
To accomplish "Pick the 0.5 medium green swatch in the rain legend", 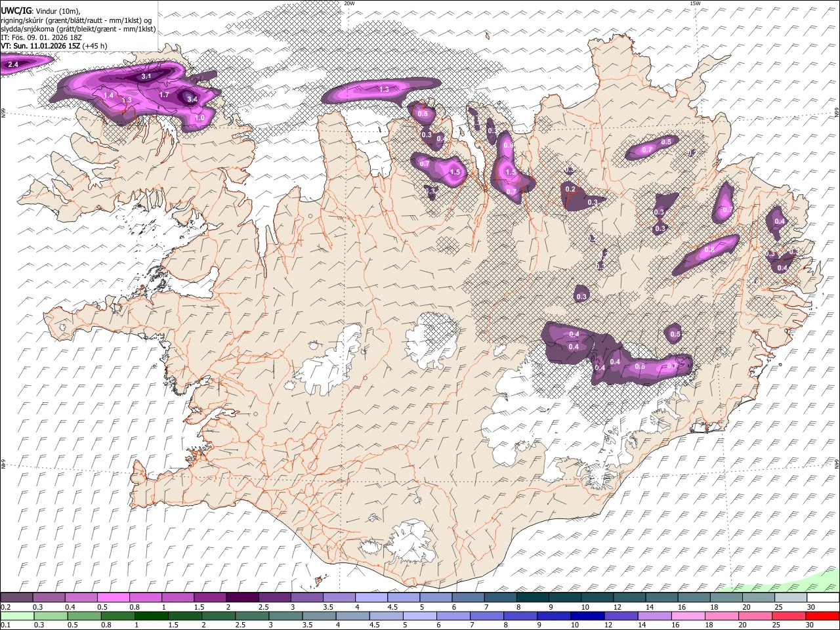I will (x=84, y=616).
